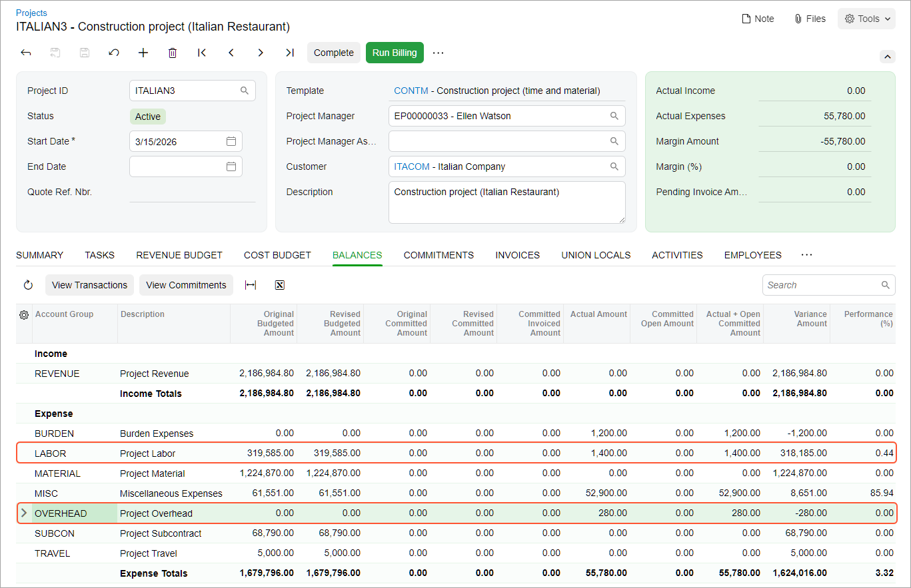Image resolution: width=911 pixels, height=588 pixels.
Task: Refresh the balances grid
Action: pos(28,285)
